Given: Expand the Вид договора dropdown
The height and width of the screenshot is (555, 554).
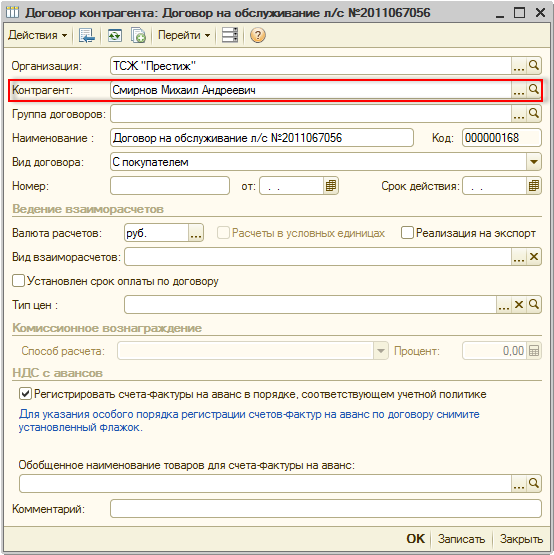Looking at the screenshot, I should (x=533, y=162).
